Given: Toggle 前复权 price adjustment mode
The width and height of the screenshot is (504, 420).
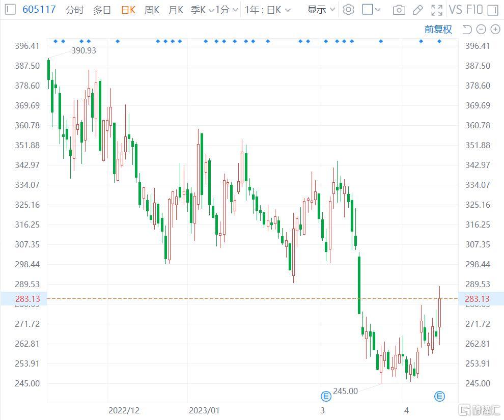Looking at the screenshot, I should (438, 30).
